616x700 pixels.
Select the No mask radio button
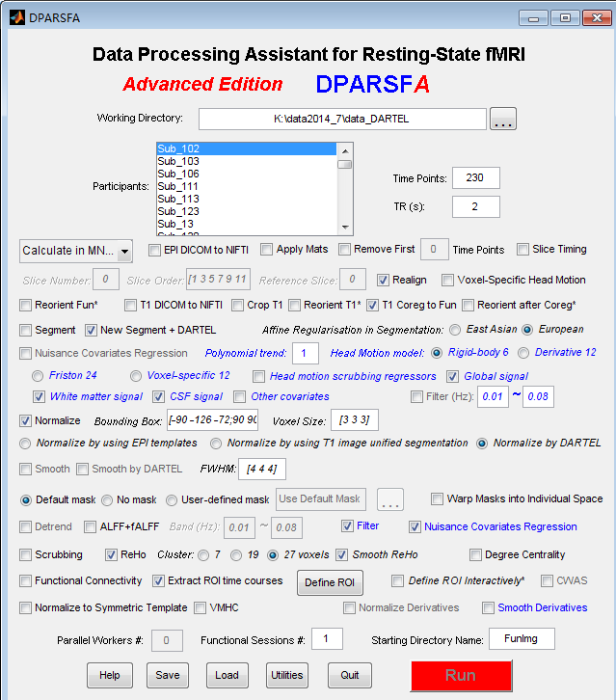(107, 500)
